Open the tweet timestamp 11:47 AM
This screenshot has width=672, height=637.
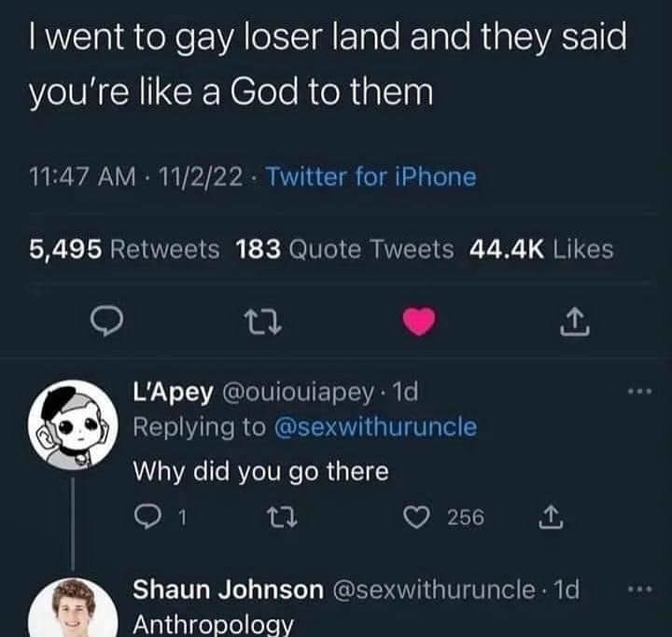point(82,176)
